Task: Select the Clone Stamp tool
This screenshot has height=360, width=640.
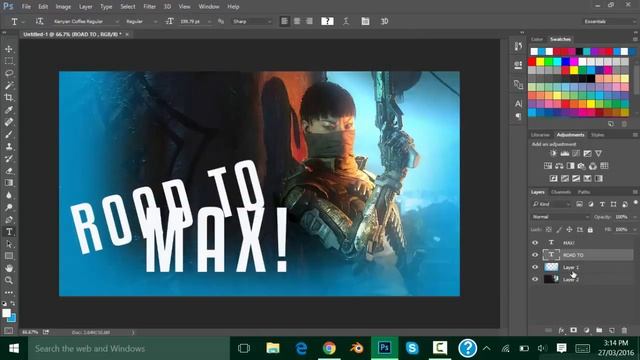Action: point(9,147)
